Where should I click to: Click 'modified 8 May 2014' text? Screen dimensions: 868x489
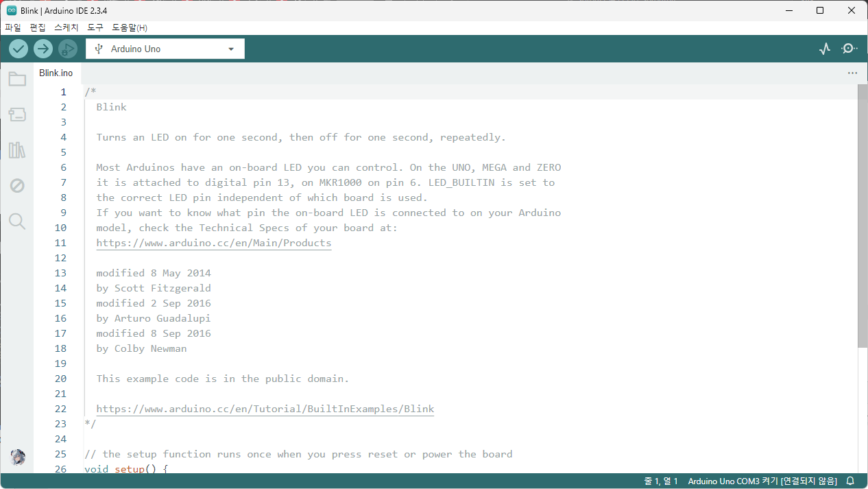click(154, 273)
